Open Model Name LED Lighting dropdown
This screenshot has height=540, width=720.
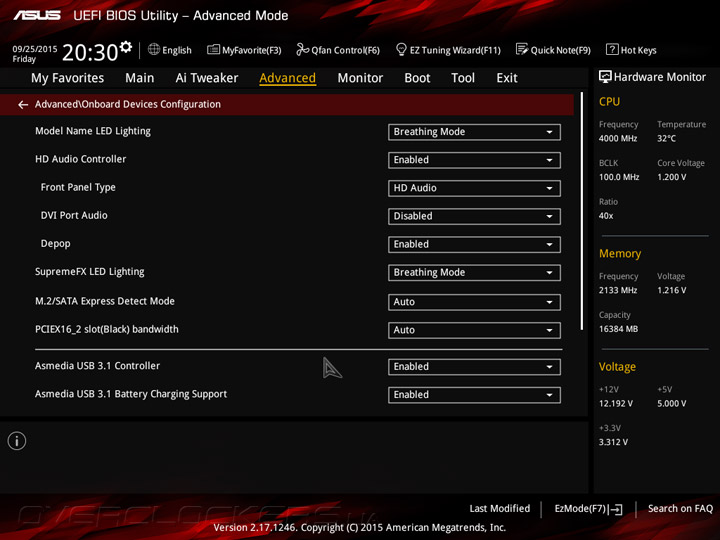[x=474, y=132]
